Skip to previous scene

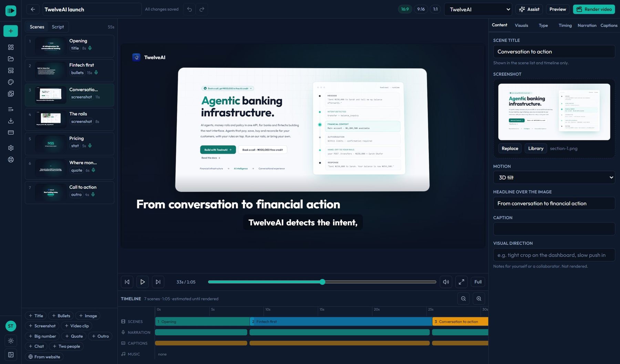pyautogui.click(x=127, y=282)
